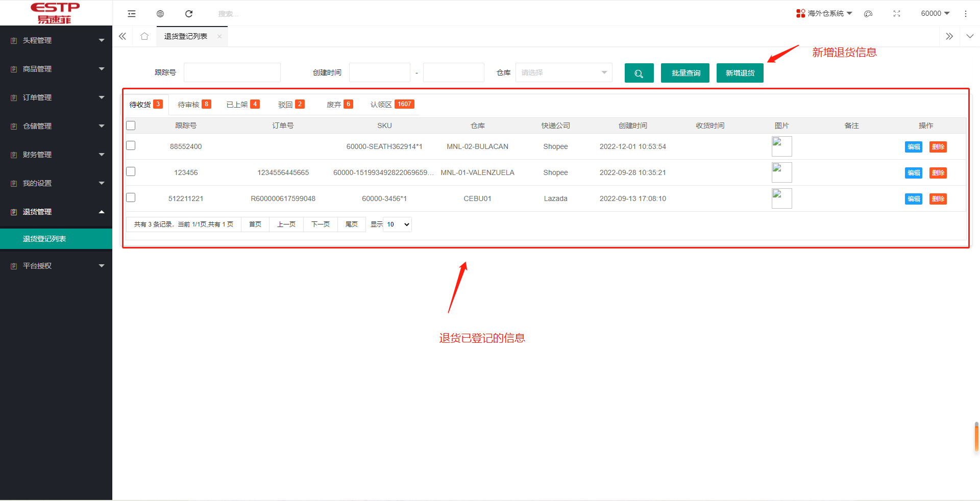Select all rows using the header checkbox
Viewport: 980px width, 501px height.
coord(131,126)
